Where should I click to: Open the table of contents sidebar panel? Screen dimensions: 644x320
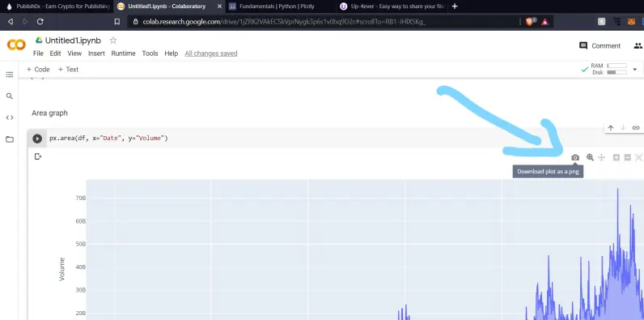10,75
